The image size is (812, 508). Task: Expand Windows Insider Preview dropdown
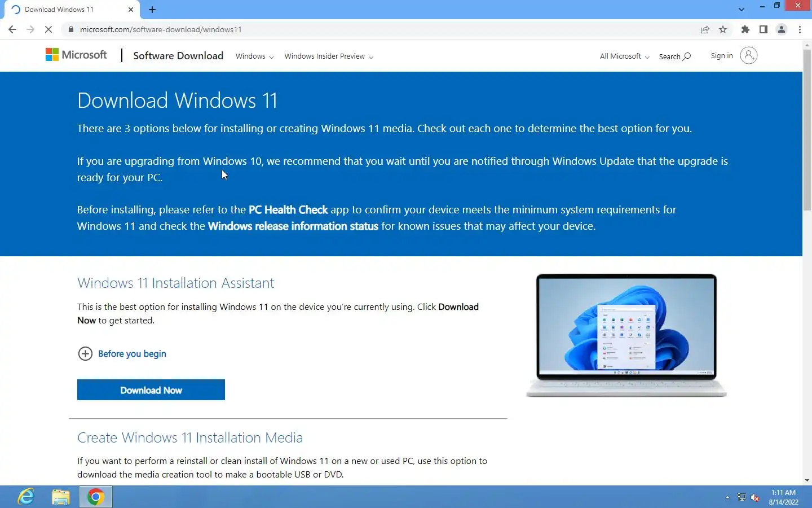329,56
